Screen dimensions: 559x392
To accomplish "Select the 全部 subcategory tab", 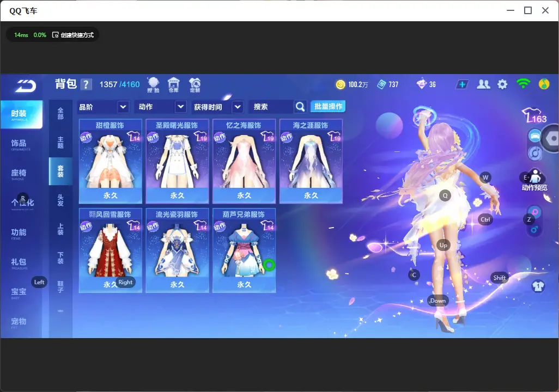I will (60, 114).
